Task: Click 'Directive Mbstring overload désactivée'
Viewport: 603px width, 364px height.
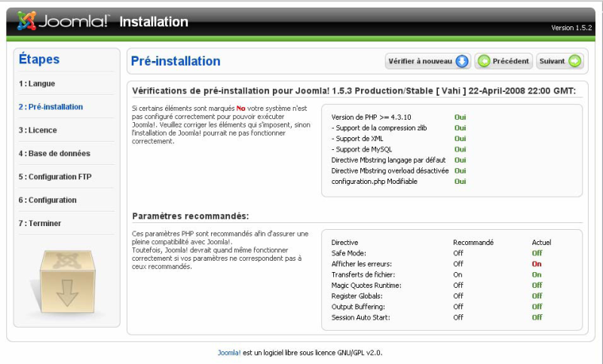Action: tap(390, 170)
